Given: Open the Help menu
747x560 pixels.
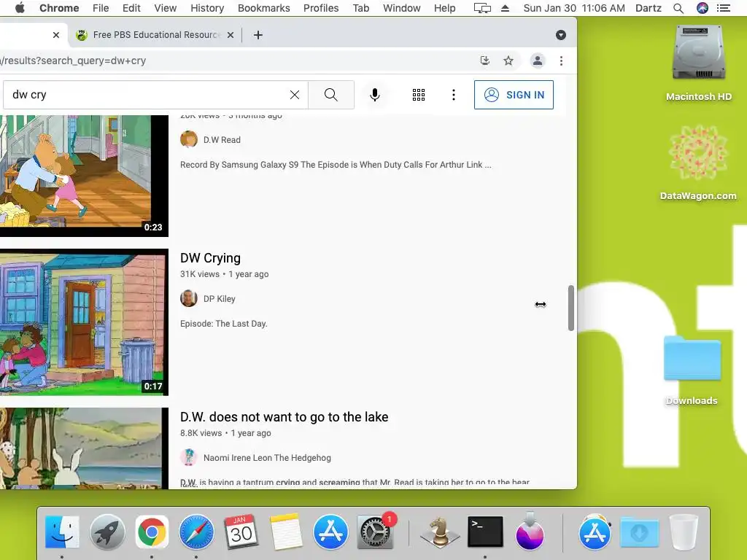Looking at the screenshot, I should coord(444,8).
